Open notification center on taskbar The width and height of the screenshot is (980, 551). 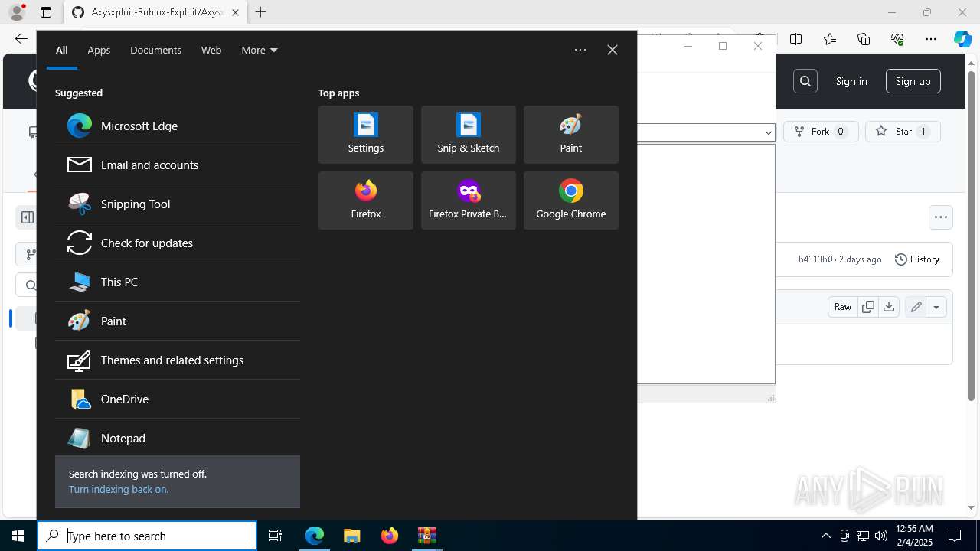tap(955, 536)
